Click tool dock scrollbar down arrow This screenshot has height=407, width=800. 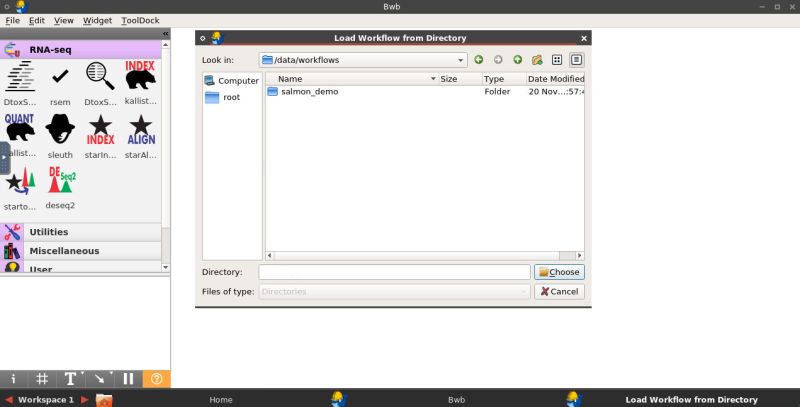165,267
